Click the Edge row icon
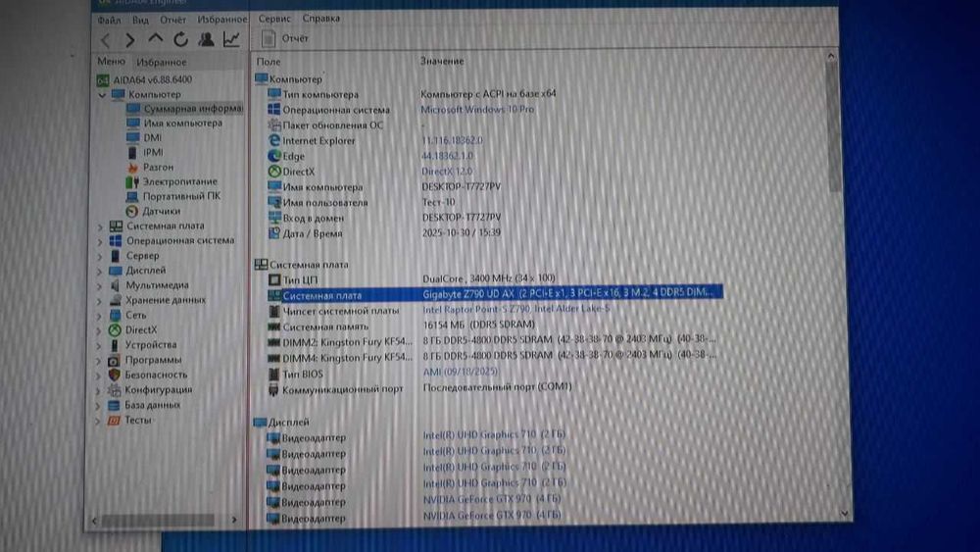The width and height of the screenshot is (980, 552). click(x=273, y=156)
